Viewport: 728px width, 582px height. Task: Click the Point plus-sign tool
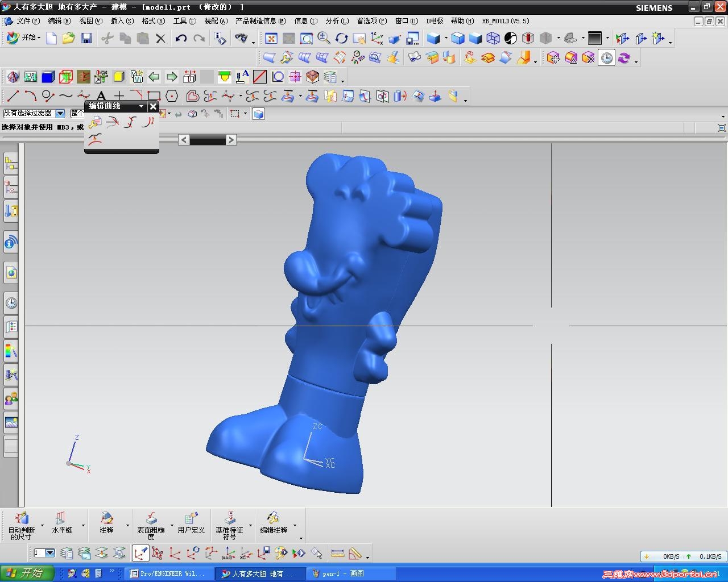(x=118, y=96)
